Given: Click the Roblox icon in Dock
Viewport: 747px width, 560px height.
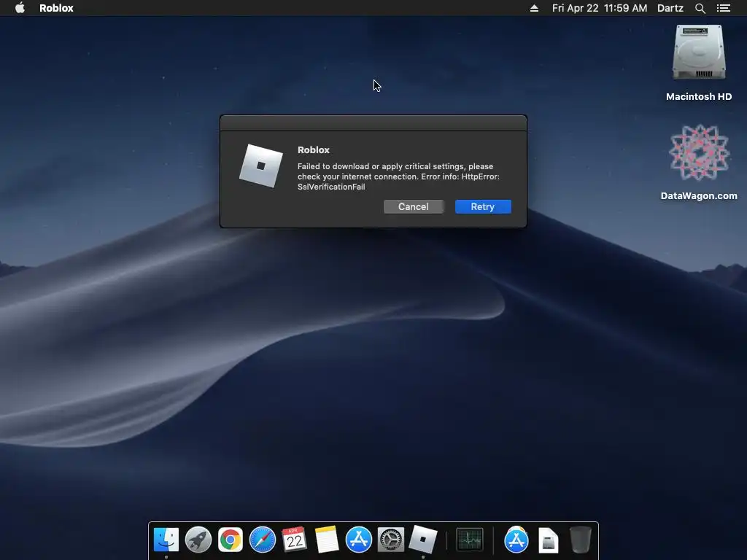Looking at the screenshot, I should coord(423,540).
